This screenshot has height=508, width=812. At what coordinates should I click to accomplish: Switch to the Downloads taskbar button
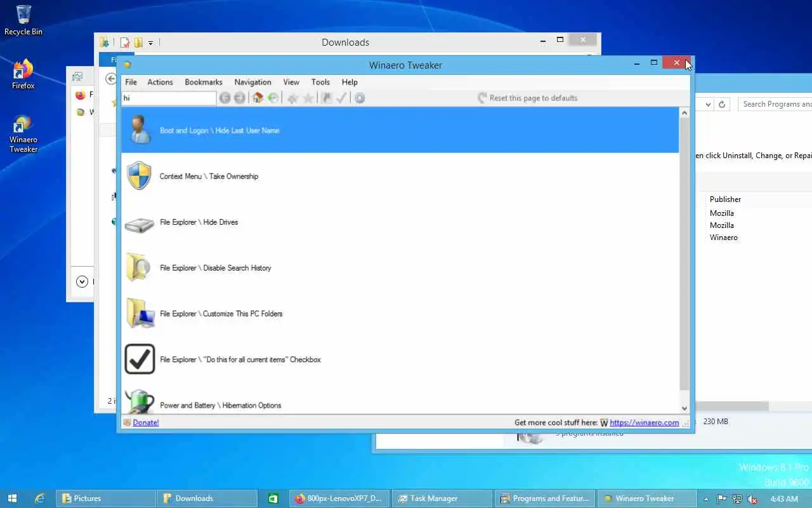pos(208,498)
